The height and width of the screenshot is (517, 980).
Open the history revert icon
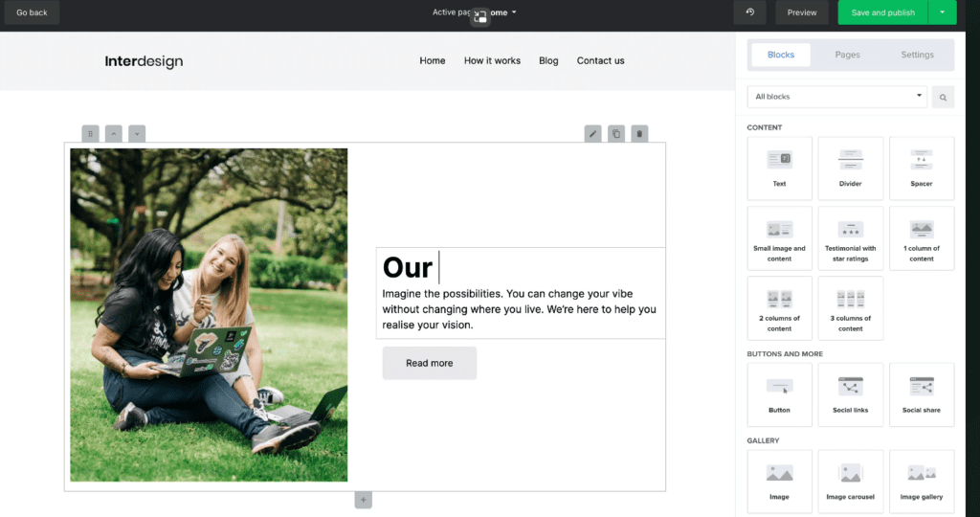click(x=750, y=12)
